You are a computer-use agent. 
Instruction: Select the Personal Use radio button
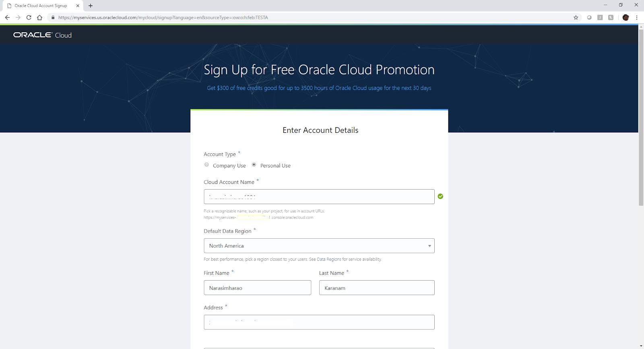click(x=254, y=165)
